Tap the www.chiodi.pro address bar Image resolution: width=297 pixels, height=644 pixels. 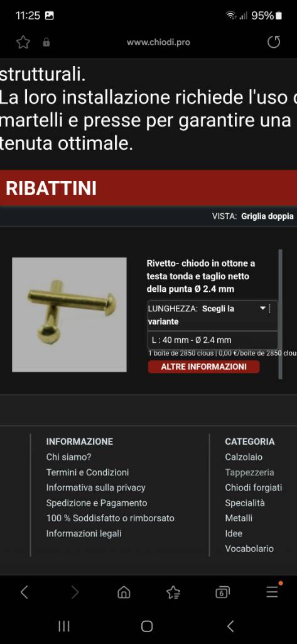coord(158,42)
